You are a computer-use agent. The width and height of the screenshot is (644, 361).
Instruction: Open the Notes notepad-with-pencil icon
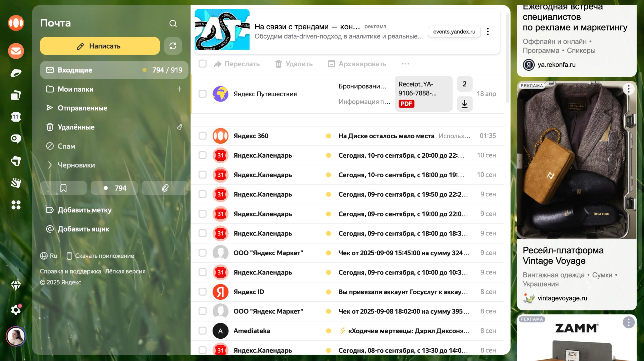(16, 183)
